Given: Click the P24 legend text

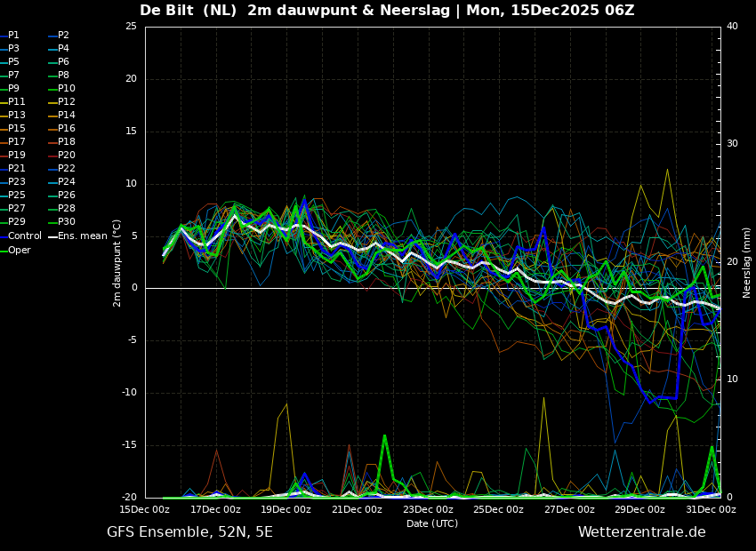Looking at the screenshot, I should pos(67,181).
